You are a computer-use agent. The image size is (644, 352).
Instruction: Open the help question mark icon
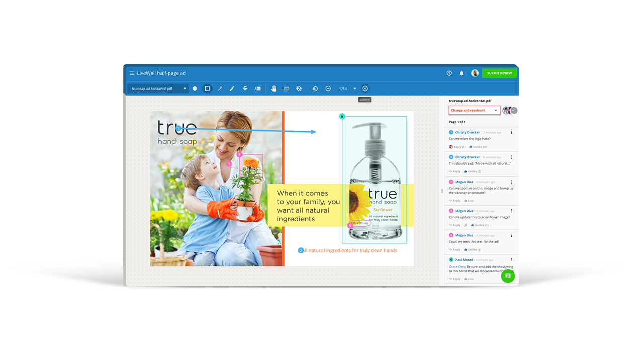point(449,73)
